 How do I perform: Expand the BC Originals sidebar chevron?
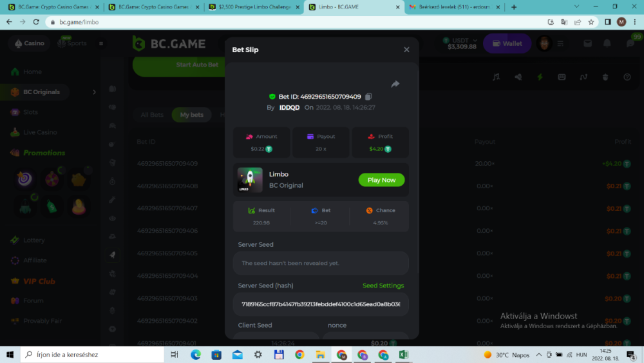click(x=94, y=92)
